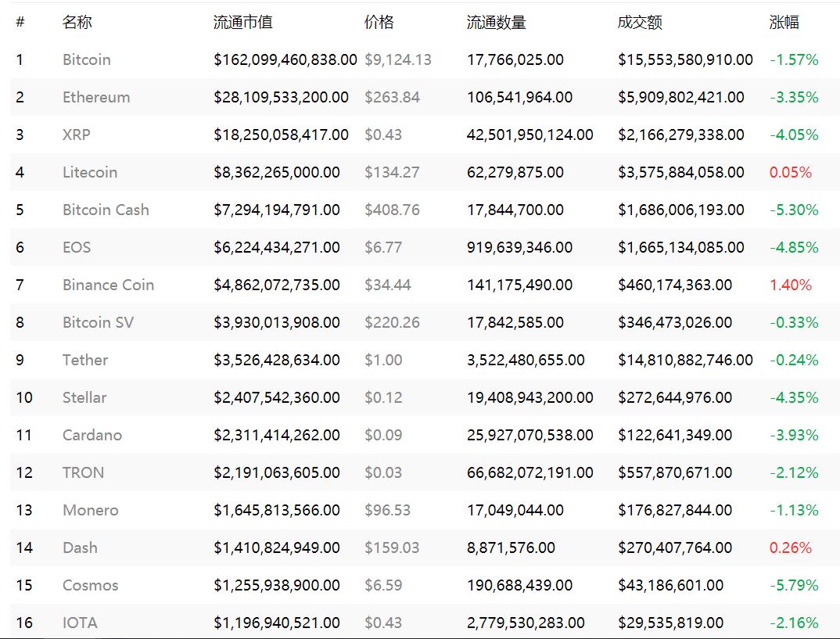Select the Litecoin row name
Screen dimensions: 840x639
pos(89,172)
